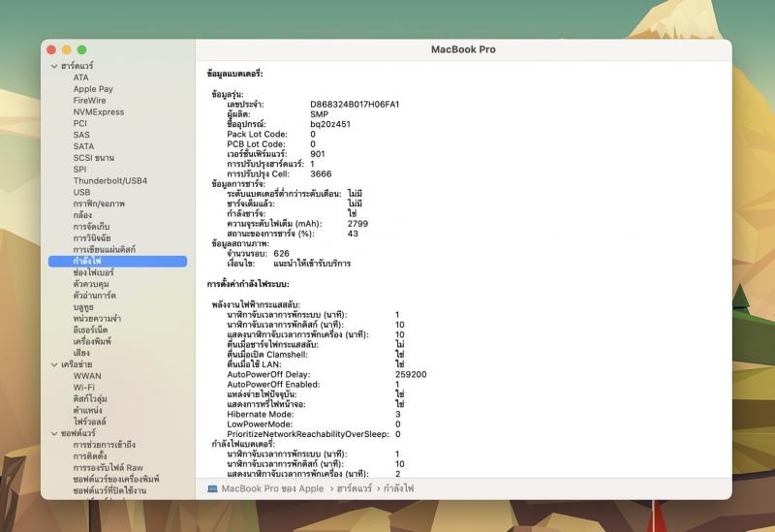
Task: Collapse the เครือข่าย section chevron
Action: (54, 365)
